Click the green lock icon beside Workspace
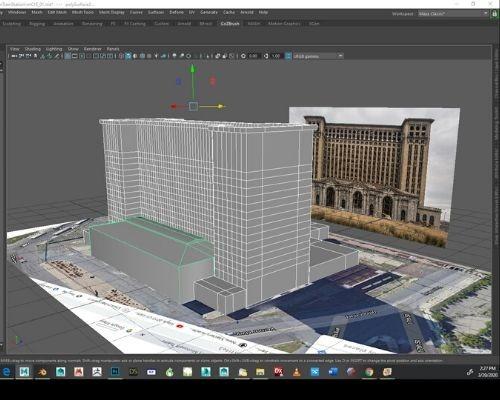The image size is (500, 400). [494, 15]
